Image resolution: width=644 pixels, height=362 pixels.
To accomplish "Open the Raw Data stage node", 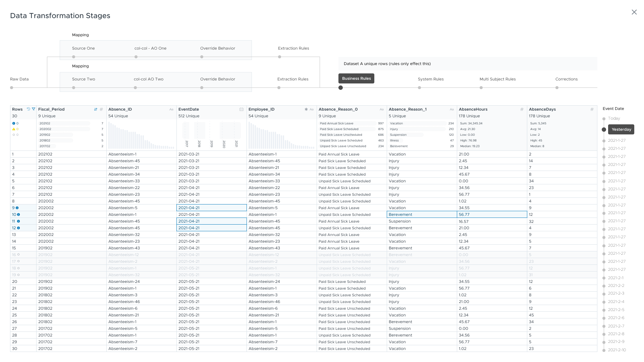I will pos(12,87).
